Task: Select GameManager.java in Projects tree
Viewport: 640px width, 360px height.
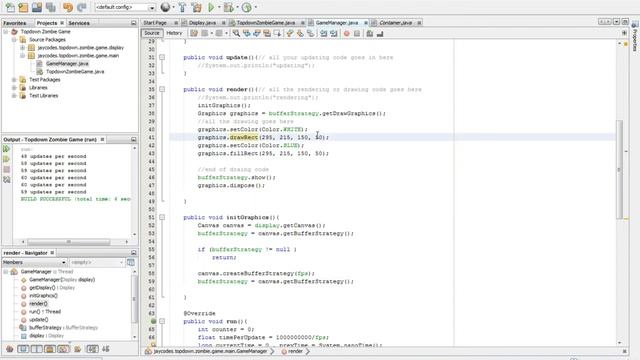Action: (67, 64)
